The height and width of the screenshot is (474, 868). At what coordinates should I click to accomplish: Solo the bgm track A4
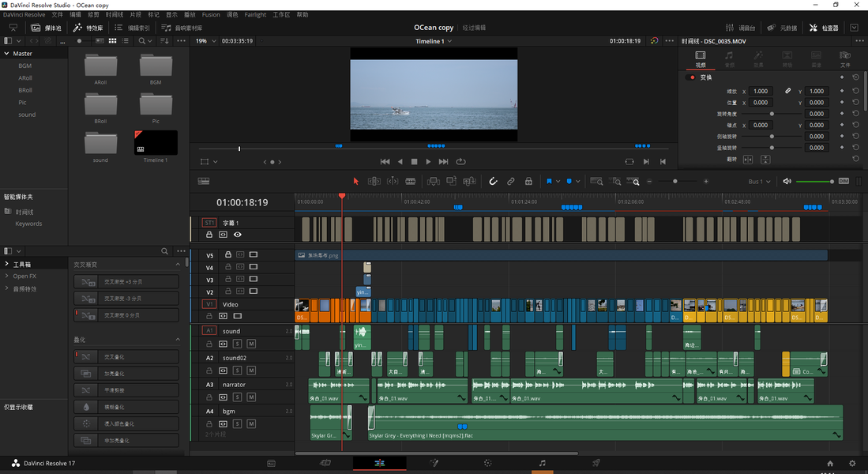[238, 423]
